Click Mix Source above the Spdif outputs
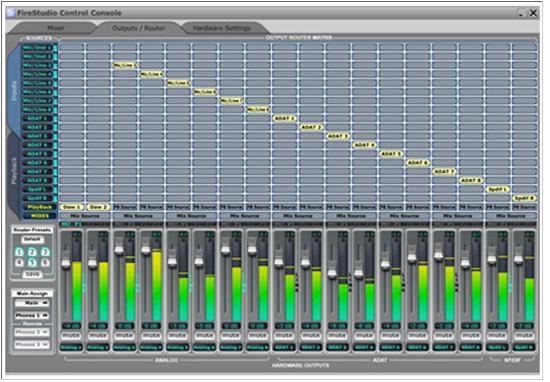Screen dimensions: 550x382 pos(511,216)
